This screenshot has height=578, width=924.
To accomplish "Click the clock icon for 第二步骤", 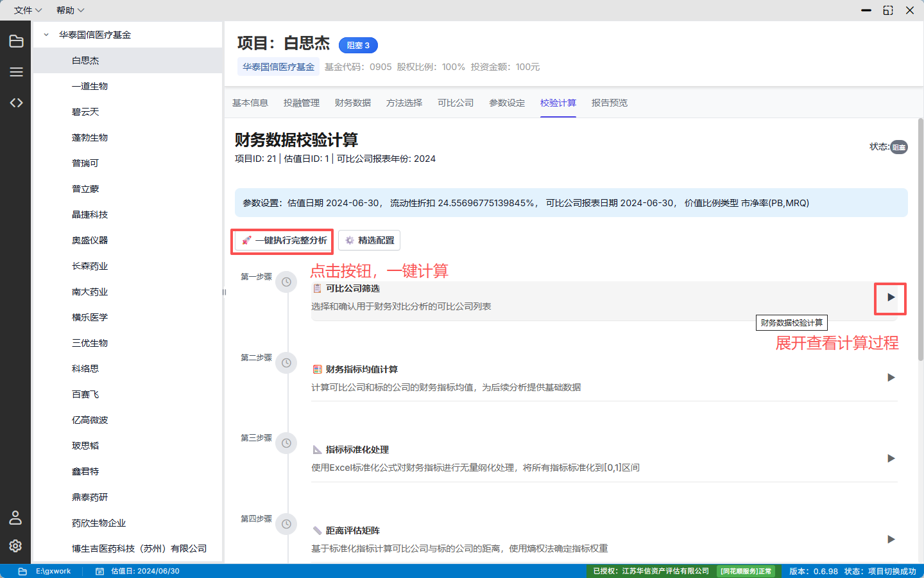I will pos(286,363).
